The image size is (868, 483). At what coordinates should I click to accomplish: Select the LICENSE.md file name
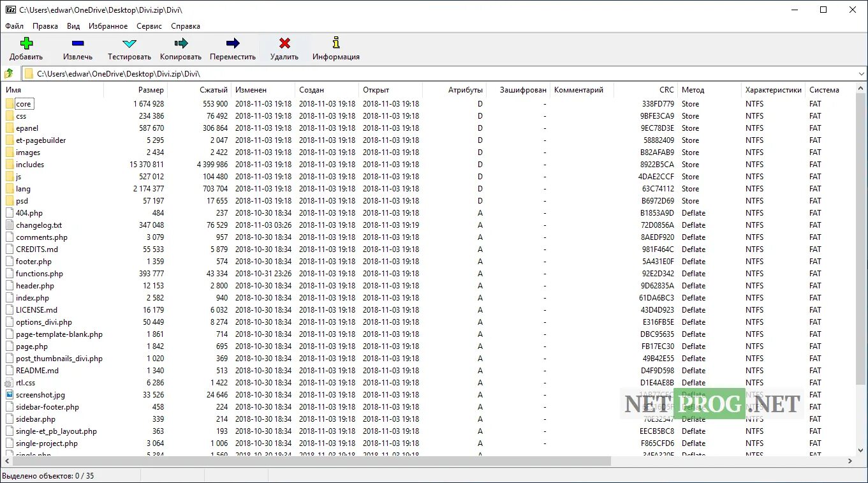(x=36, y=310)
